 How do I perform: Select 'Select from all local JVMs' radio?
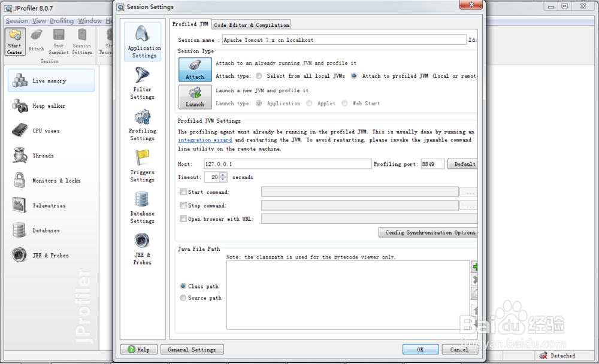[x=259, y=76]
